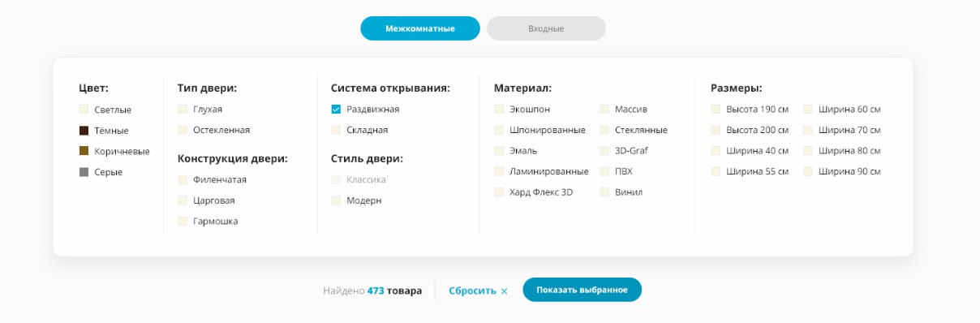Toggle the Ширина 80 см checkbox
980x323 pixels.
point(808,150)
